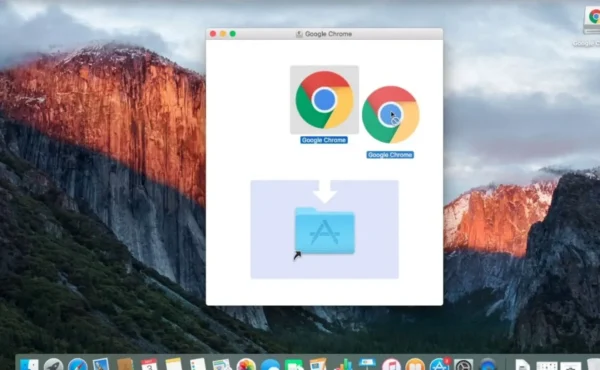Open Photos from the Dock
Viewport: 600px width, 370px height.
(x=246, y=364)
